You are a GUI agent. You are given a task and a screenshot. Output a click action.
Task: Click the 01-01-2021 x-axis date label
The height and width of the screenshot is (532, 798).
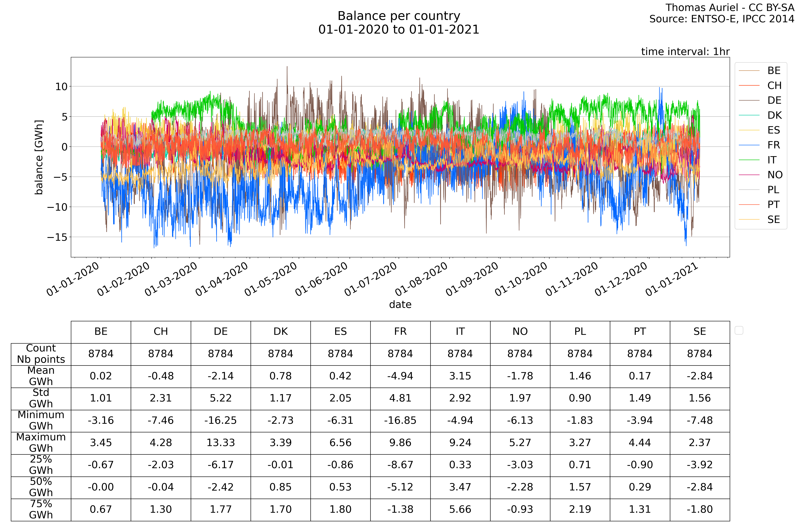point(672,279)
